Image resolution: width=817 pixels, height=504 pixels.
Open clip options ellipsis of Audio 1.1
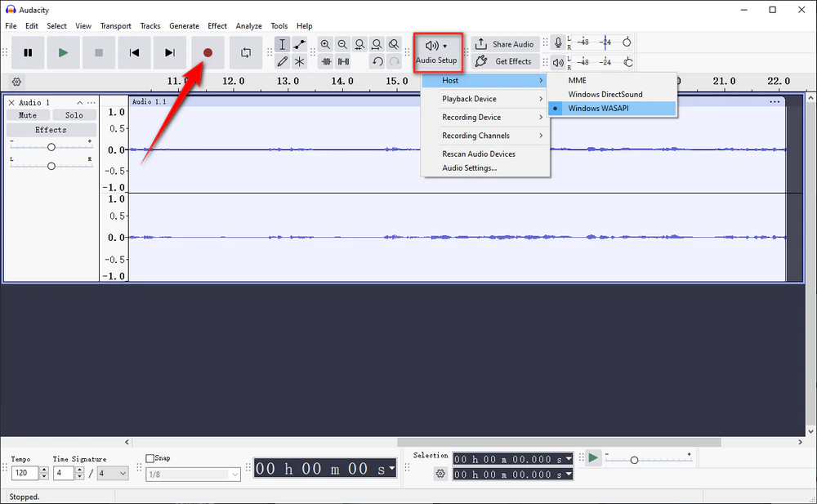pos(775,101)
